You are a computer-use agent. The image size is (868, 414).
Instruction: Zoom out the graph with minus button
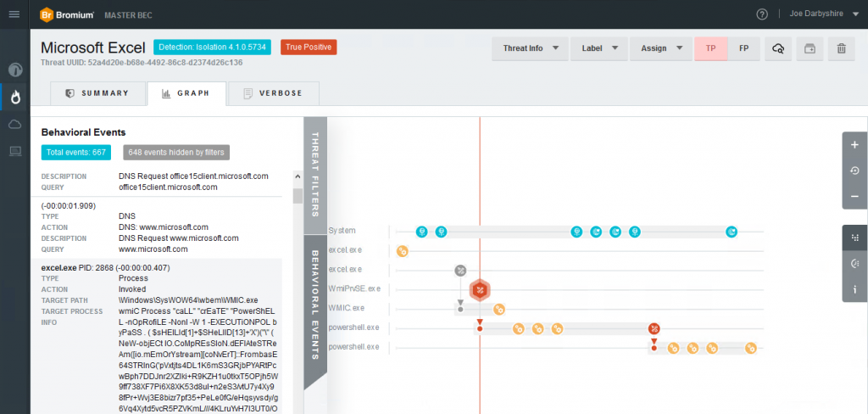coord(854,196)
